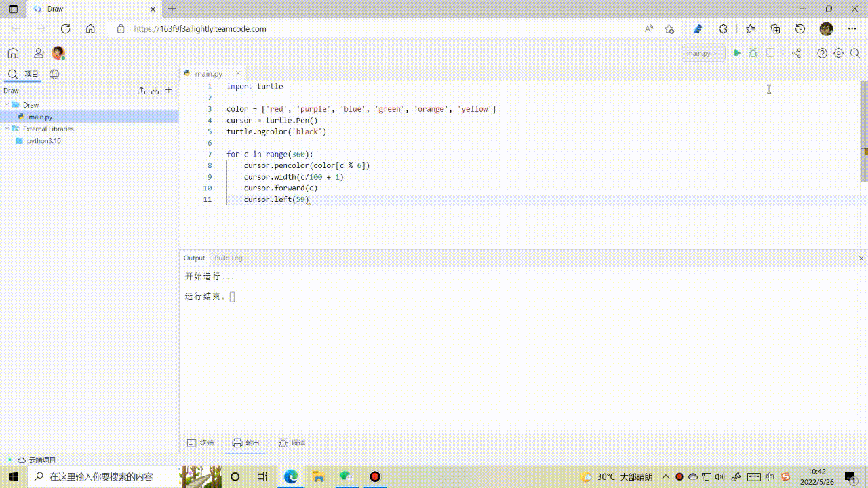Share the project via the share icon
Viewport: 868px width, 488px height.
point(796,53)
